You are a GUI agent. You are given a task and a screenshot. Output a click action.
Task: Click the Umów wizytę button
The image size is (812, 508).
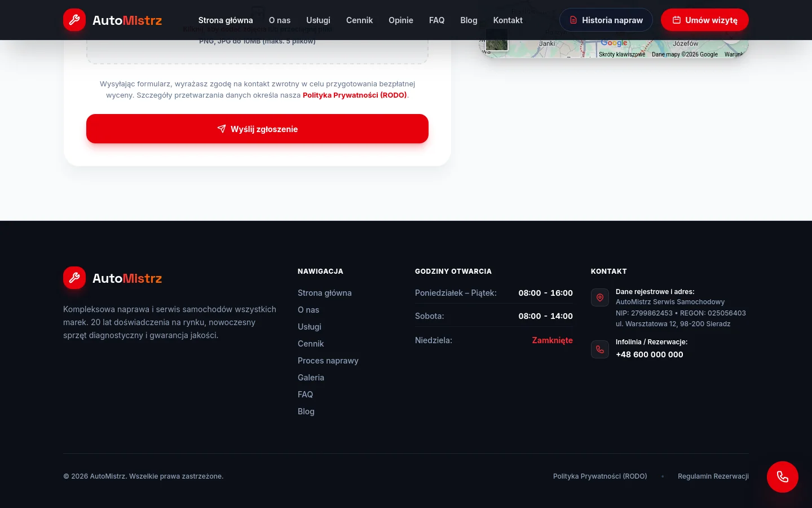coord(705,20)
